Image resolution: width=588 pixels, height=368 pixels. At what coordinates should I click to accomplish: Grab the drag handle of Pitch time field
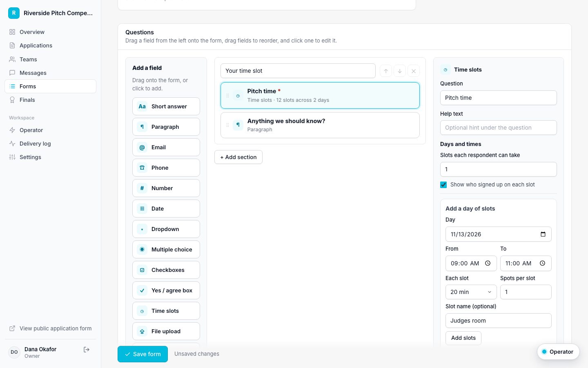227,96
